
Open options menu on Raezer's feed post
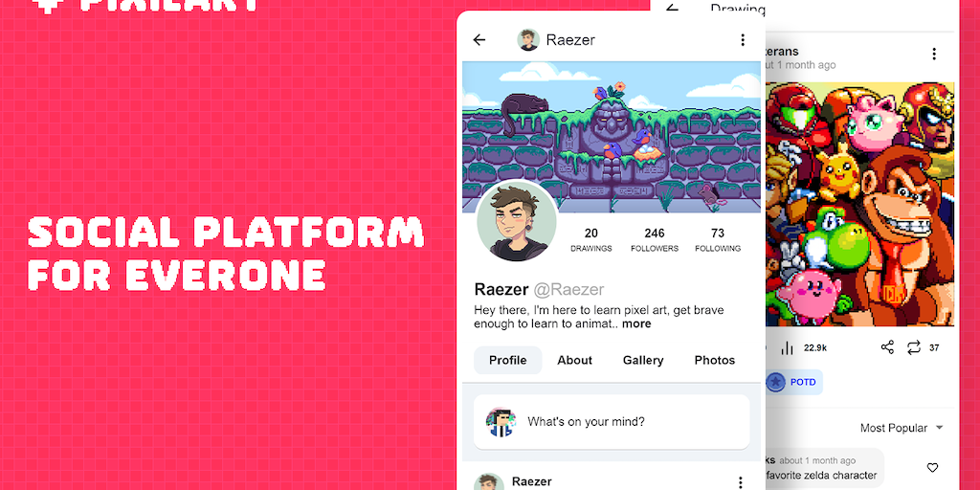coord(740,482)
